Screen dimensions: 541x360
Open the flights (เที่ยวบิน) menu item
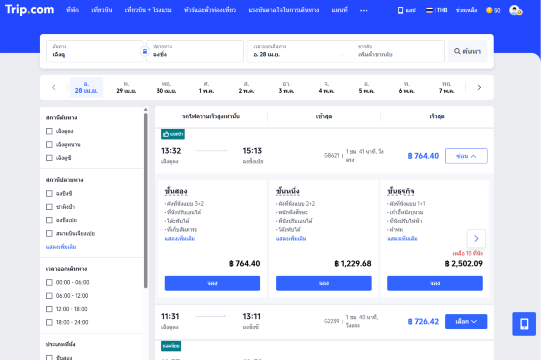coord(102,10)
